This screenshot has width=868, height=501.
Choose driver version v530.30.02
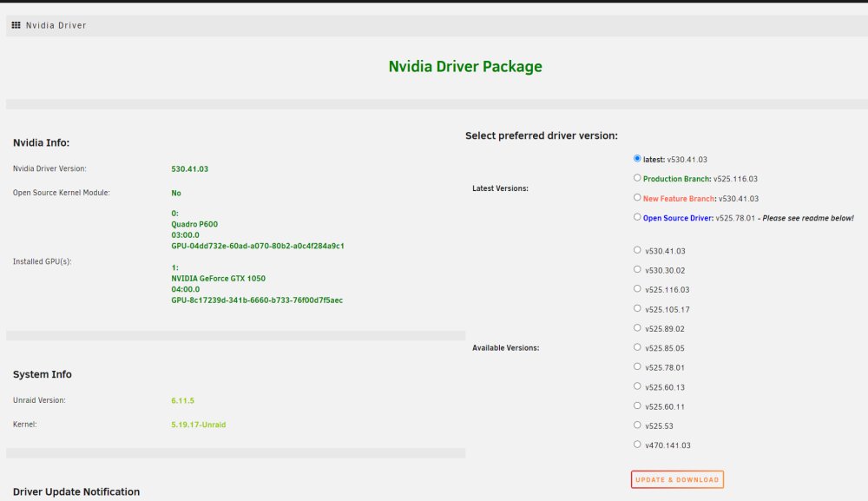click(637, 269)
